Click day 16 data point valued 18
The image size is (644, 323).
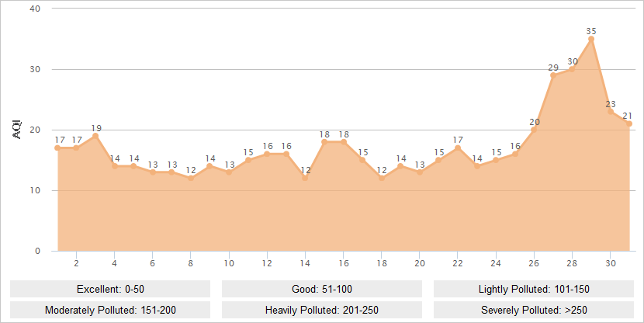(x=344, y=142)
